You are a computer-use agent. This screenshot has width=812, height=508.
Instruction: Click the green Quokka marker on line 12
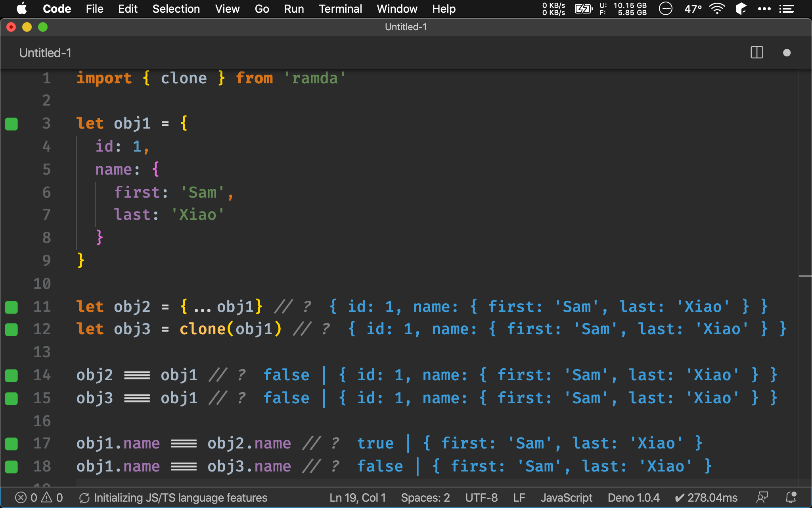pyautogui.click(x=11, y=329)
